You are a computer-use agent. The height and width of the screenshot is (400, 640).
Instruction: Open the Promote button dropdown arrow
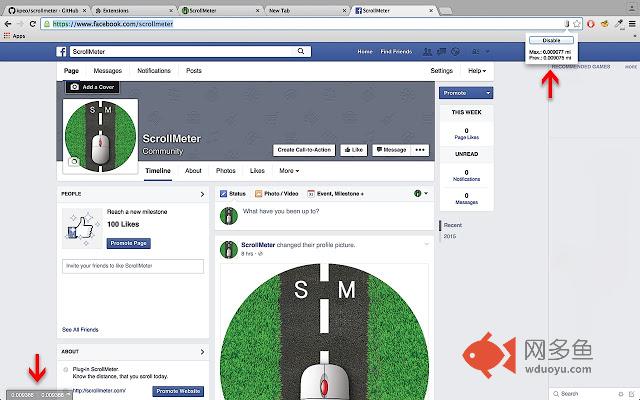click(488, 93)
